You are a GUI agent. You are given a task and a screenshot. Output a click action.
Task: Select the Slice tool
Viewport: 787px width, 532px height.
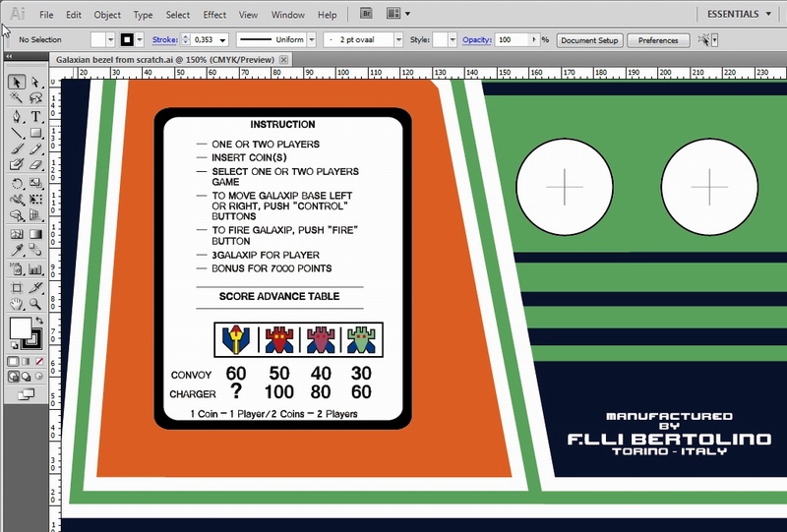click(x=35, y=287)
